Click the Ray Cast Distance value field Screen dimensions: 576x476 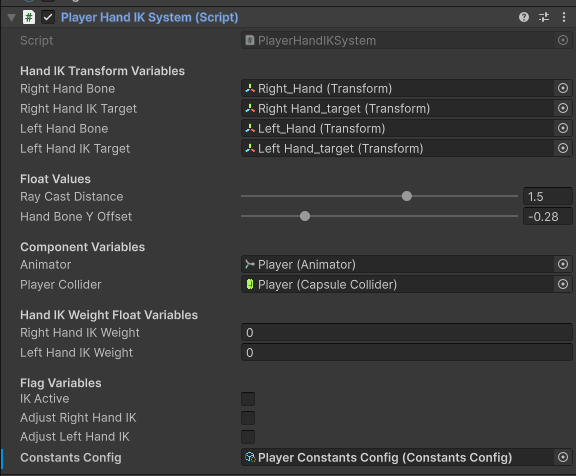548,196
